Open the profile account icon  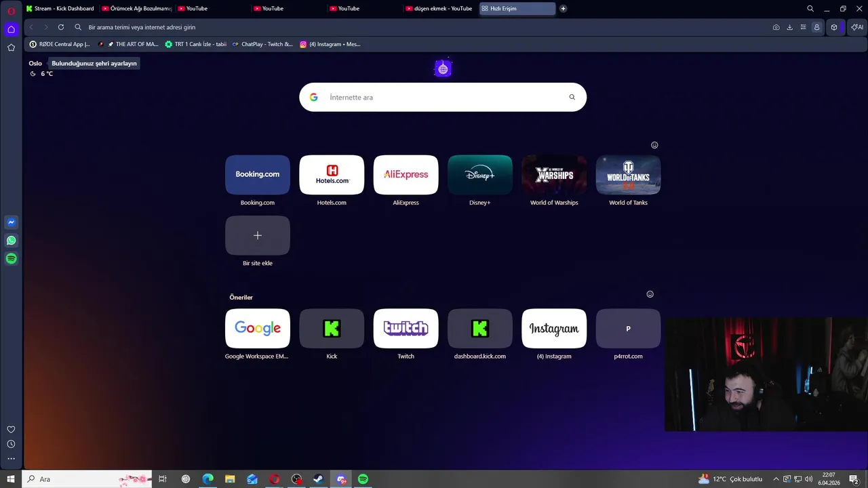[816, 27]
